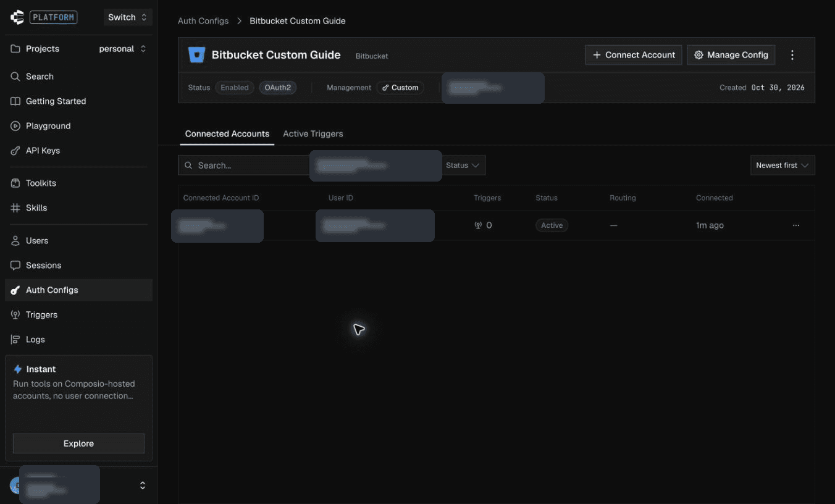The height and width of the screenshot is (504, 835).
Task: Go back to Auth Configs breadcrumb
Action: (203, 21)
